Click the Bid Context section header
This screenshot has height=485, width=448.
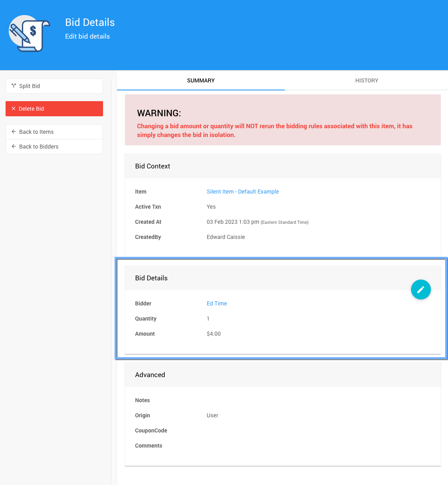pyautogui.click(x=152, y=166)
